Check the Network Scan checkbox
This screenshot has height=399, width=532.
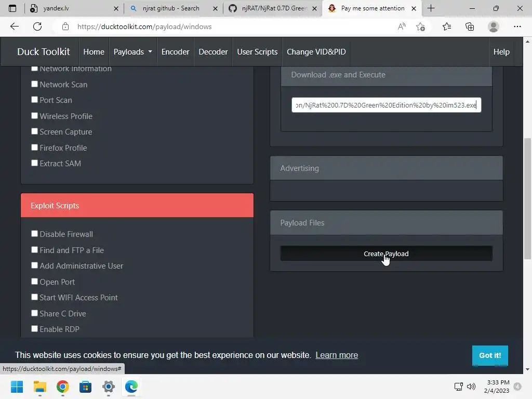(x=34, y=84)
